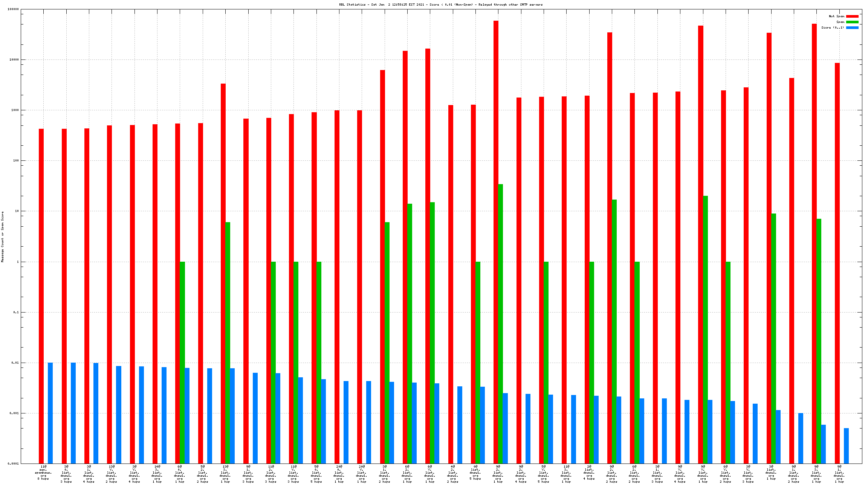868x488 pixels.
Task: Click the y-axis tick label '1'
Action: pyautogui.click(x=17, y=262)
